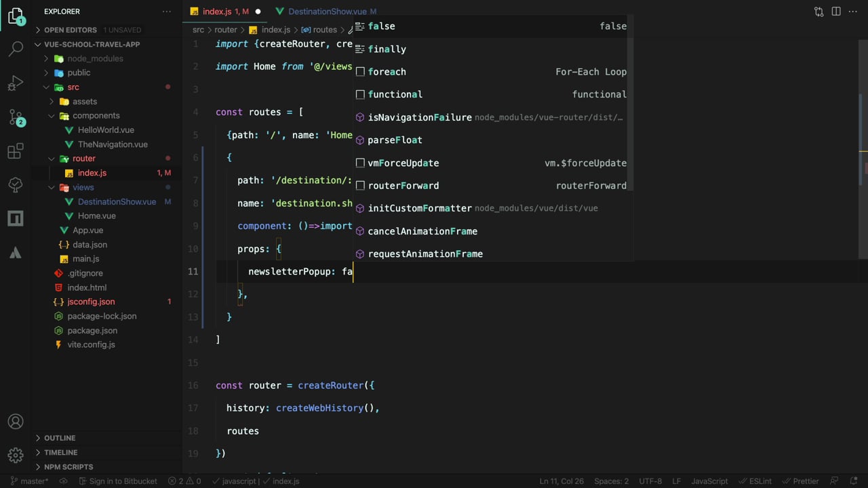Open Home.vue in the explorer

point(96,216)
